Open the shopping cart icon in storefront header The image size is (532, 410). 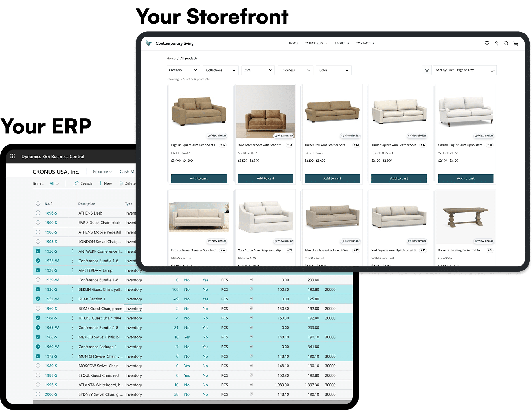(516, 43)
